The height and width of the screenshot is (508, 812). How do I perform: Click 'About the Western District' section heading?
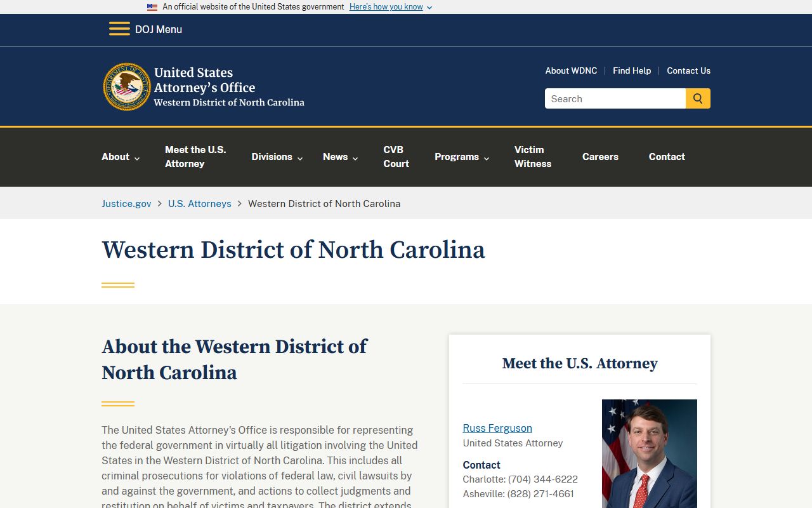235,359
